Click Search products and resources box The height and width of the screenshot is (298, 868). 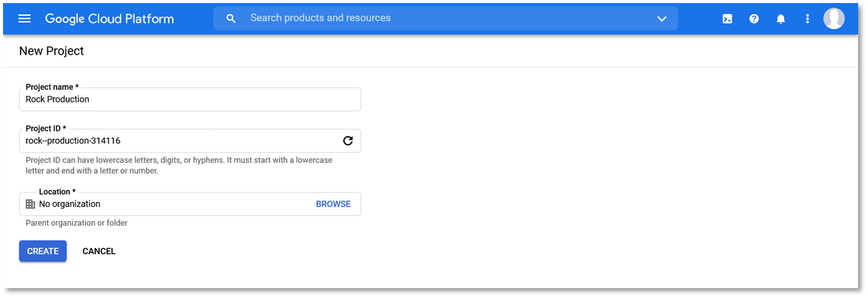pyautogui.click(x=446, y=18)
